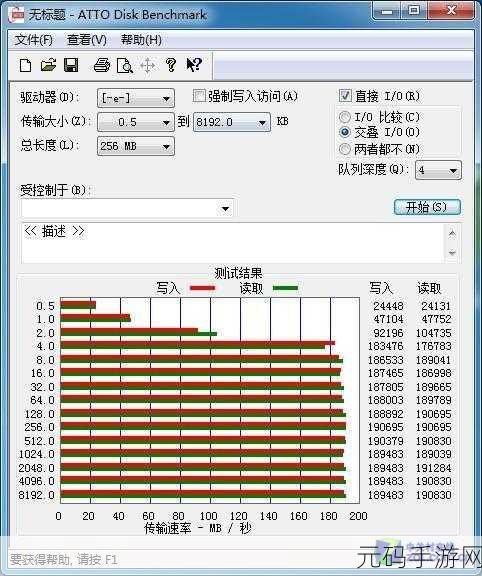Screen dimensions: 482x576
Task: Close the ATTO Disk Benchmark window
Action: pyautogui.click(x=452, y=11)
